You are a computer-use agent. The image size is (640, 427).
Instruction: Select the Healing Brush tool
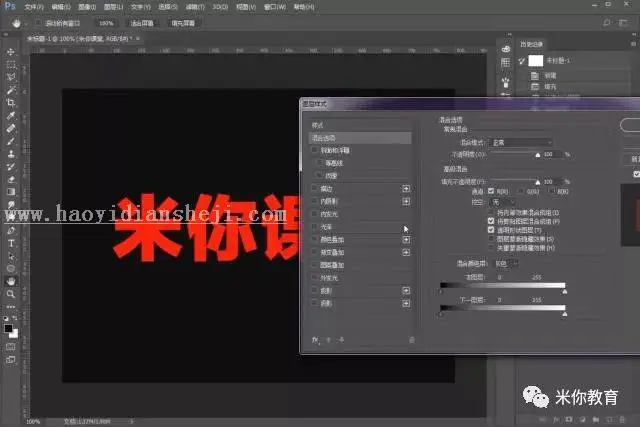point(11,128)
